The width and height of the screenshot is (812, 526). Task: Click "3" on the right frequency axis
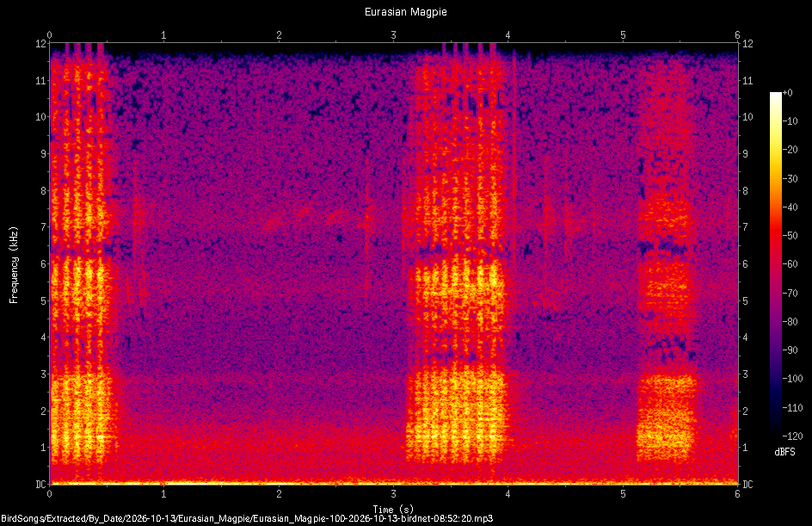[x=745, y=374]
